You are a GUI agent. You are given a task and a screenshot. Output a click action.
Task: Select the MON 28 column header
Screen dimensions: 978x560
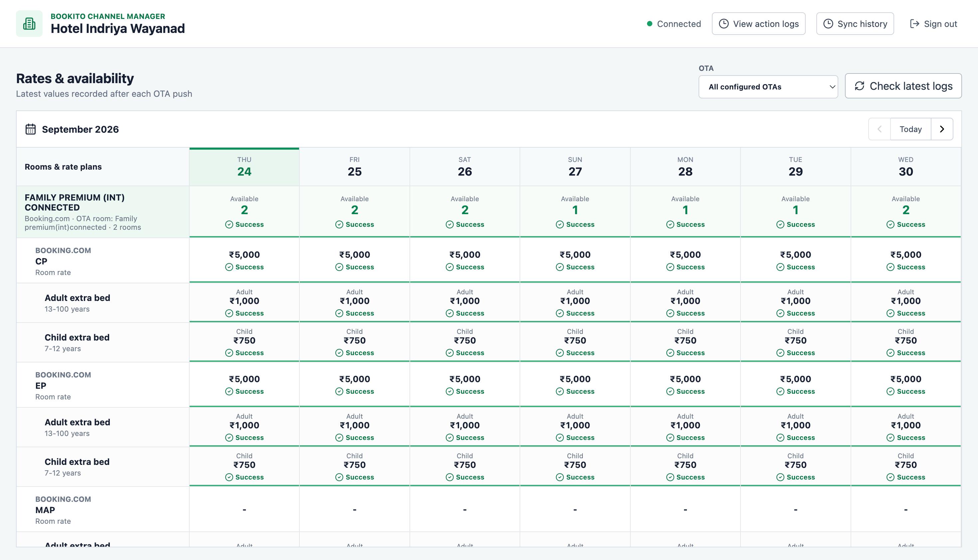(x=685, y=167)
